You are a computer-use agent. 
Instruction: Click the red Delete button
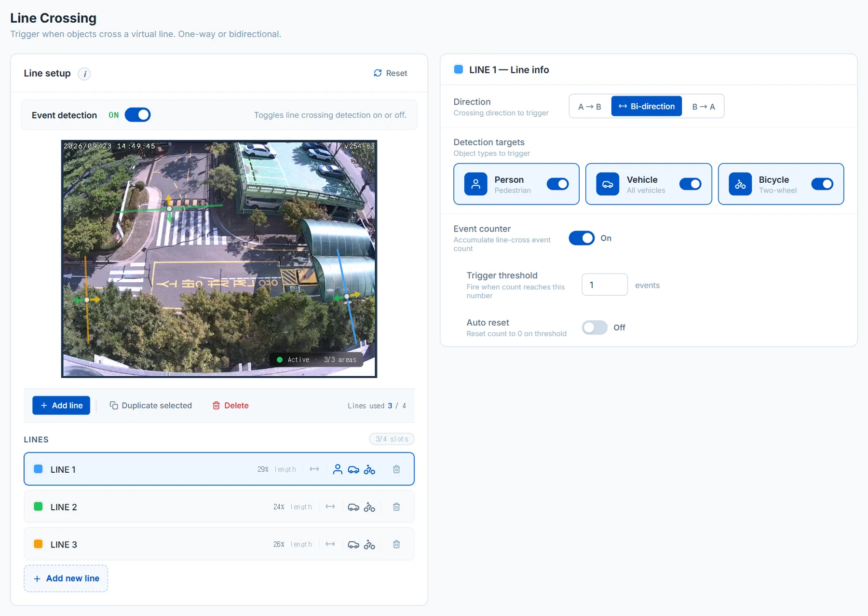click(231, 406)
